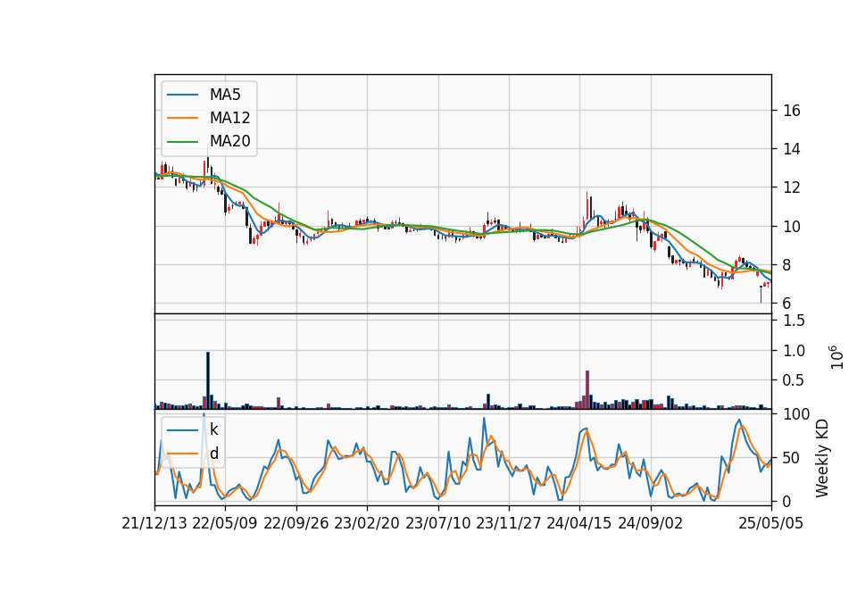
Task: Click the 23/02/20 date tick label
Action: (x=367, y=523)
